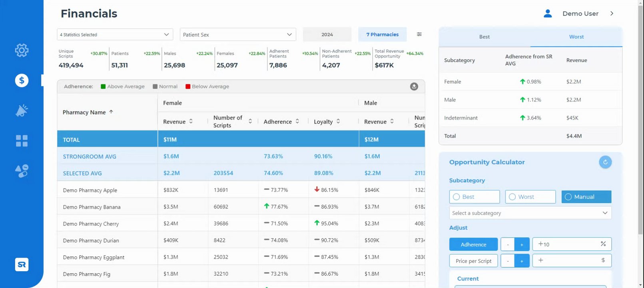This screenshot has height=288, width=644.
Task: Click the page vertical scrollbar
Action: [x=641, y=120]
